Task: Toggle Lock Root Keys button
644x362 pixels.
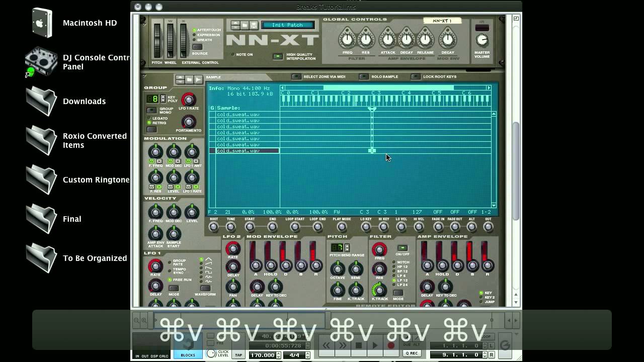Action: point(416,77)
